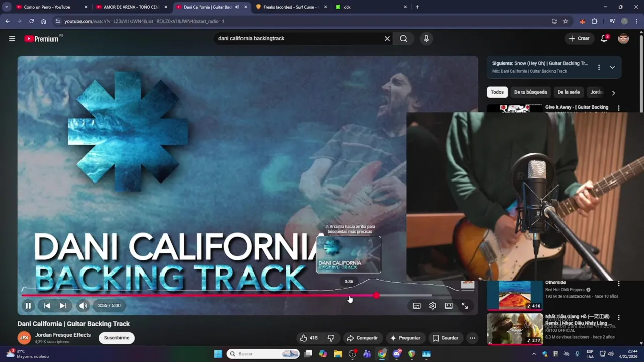Image resolution: width=644 pixels, height=362 pixels.
Task: Start voice search with the microphone icon
Action: pyautogui.click(x=426, y=39)
